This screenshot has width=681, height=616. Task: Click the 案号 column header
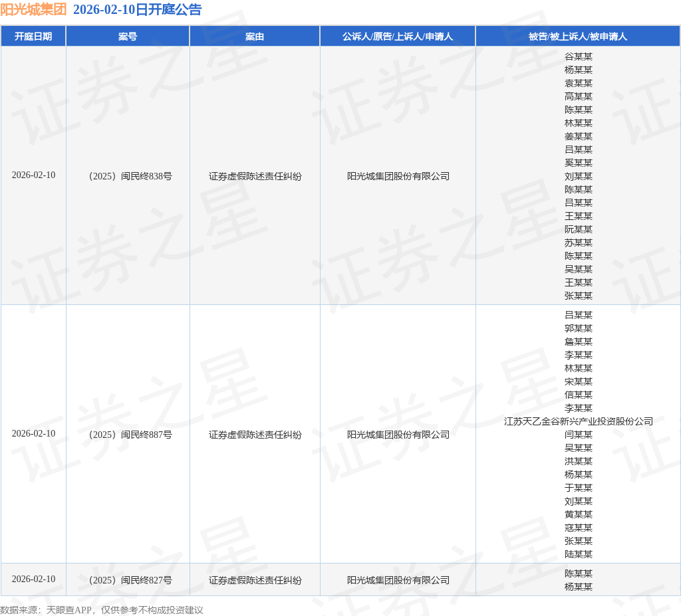(x=128, y=37)
